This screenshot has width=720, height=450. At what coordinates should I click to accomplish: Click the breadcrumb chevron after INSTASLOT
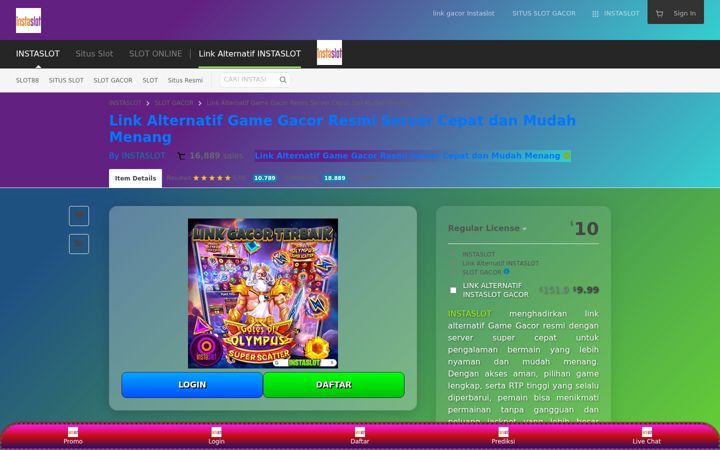click(x=148, y=103)
